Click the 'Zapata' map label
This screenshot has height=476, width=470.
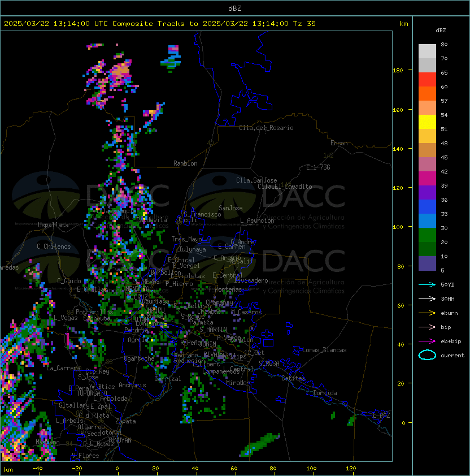pos(125,421)
